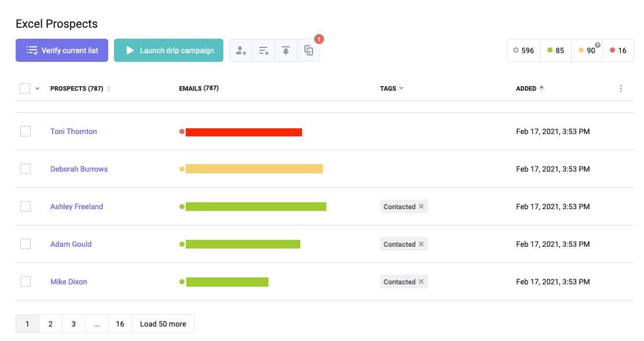Click Verify current list button
644x341 pixels.
61,50
